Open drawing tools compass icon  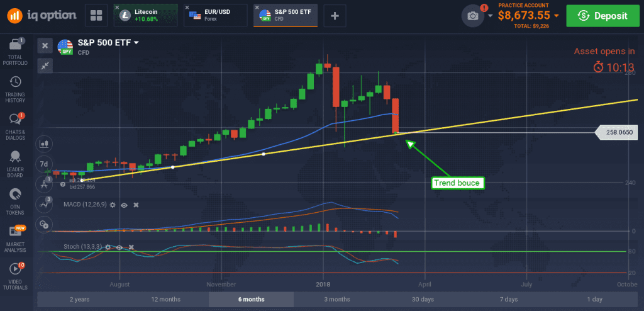(44, 184)
